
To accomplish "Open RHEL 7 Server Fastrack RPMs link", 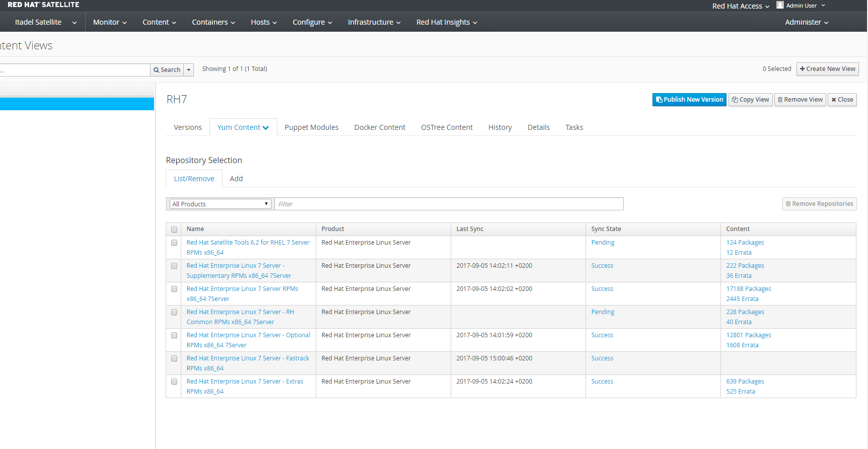I will 248,363.
